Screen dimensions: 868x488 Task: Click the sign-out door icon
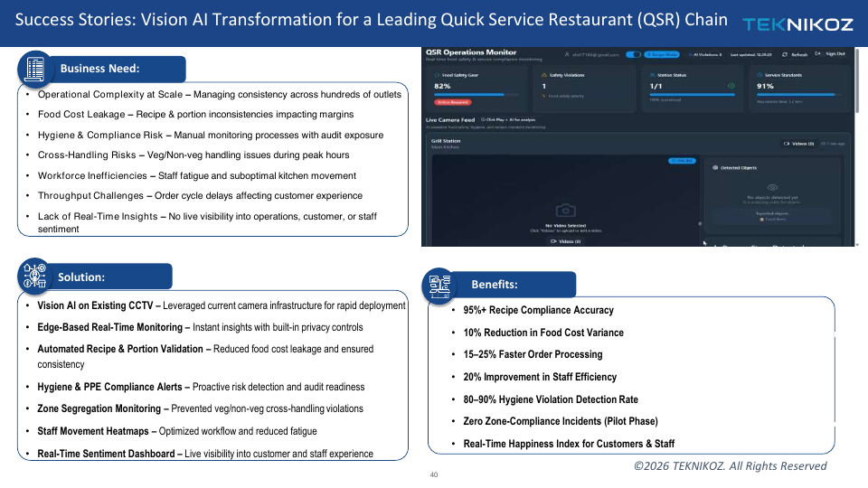coord(817,53)
